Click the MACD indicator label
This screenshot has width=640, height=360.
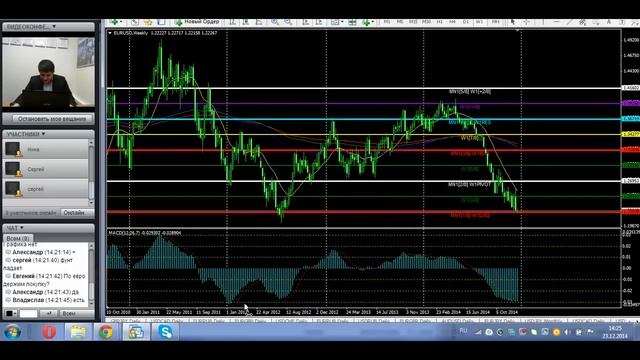point(145,233)
